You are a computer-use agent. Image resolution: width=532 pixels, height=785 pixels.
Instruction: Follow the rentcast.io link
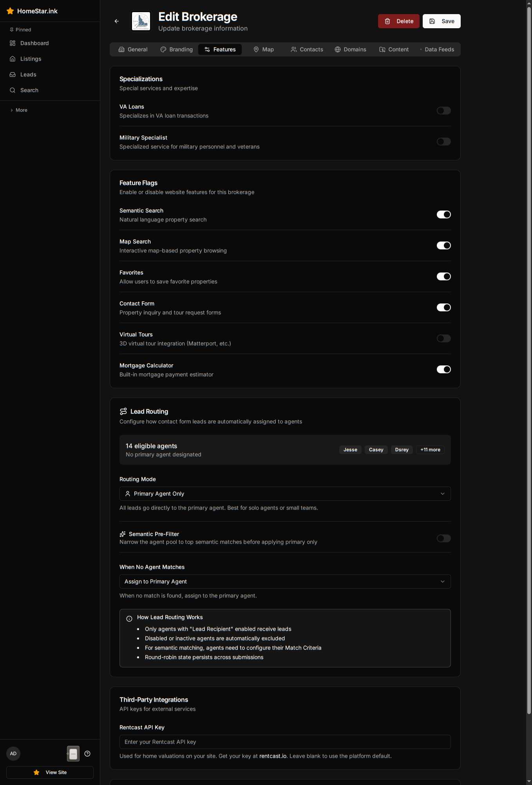click(273, 756)
